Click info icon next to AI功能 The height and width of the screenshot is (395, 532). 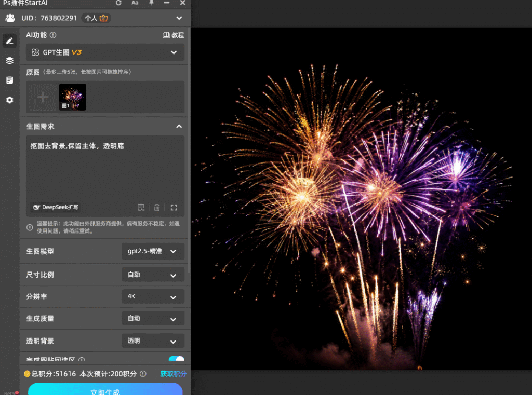[x=53, y=35]
